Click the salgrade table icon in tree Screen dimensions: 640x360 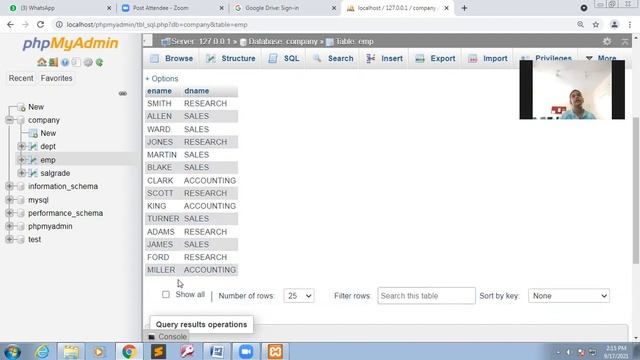[33, 173]
